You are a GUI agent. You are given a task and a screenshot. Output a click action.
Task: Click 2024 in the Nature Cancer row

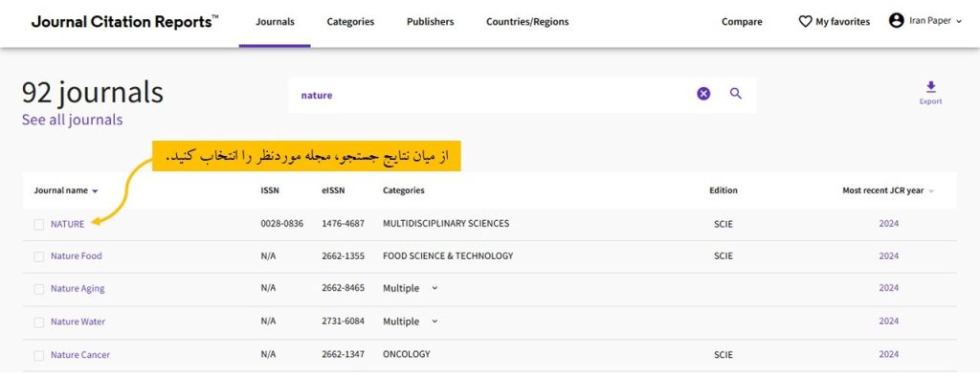click(x=889, y=354)
